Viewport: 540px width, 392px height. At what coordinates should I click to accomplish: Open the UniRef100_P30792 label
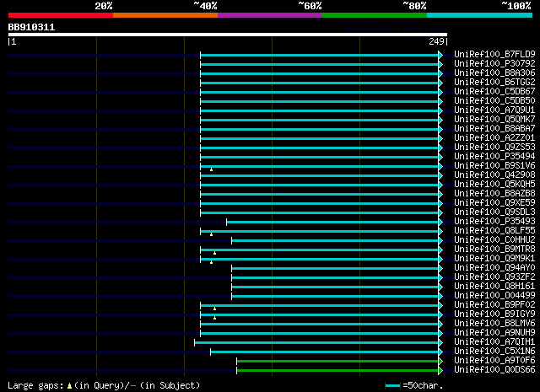494,63
